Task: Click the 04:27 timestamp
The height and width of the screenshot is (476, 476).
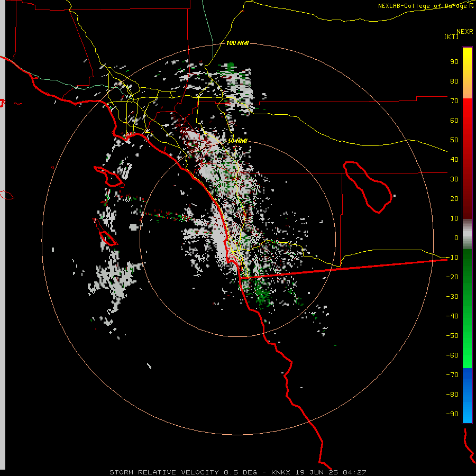Action: [354, 472]
